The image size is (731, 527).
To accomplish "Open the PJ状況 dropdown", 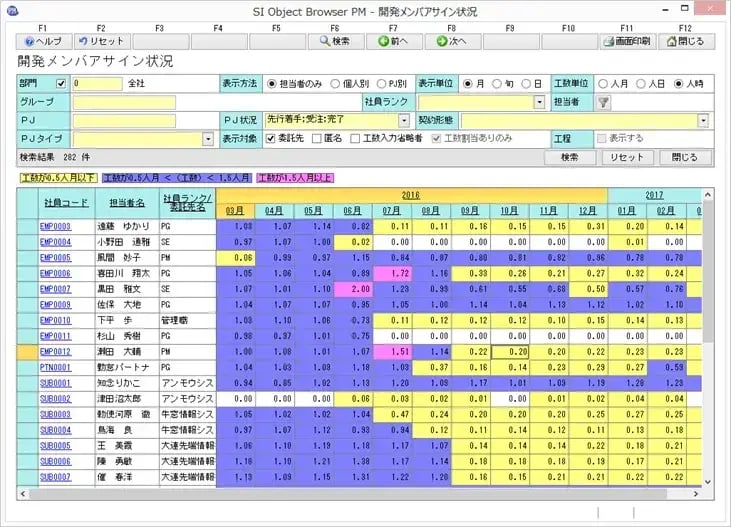I will pos(404,120).
